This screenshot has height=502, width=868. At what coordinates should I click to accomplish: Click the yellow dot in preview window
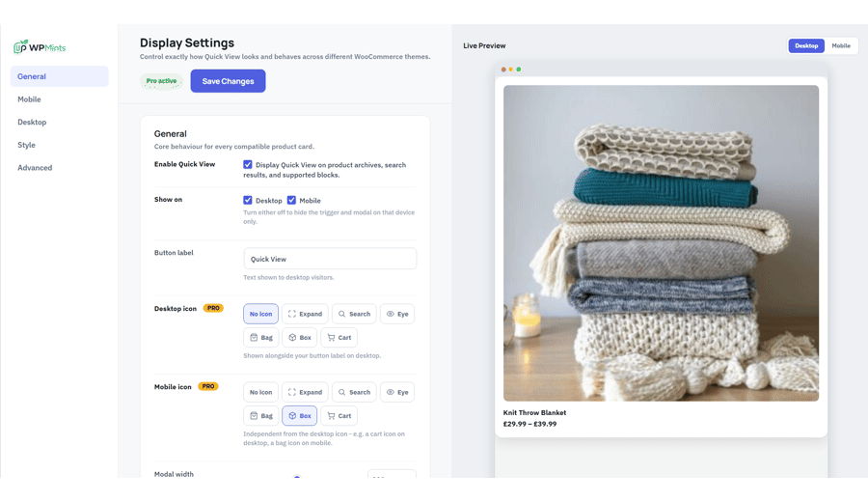pyautogui.click(x=511, y=70)
